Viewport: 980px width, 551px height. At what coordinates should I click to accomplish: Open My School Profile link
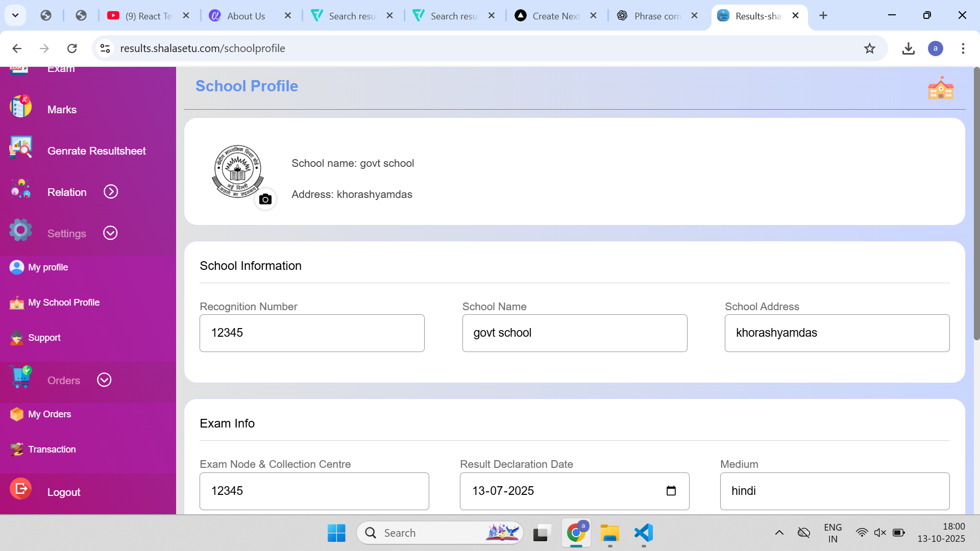64,303
